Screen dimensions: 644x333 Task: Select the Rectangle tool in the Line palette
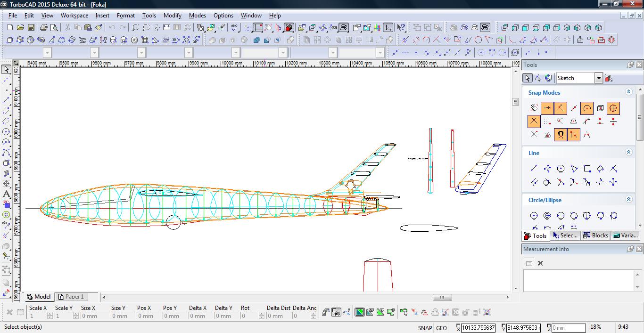pos(587,169)
